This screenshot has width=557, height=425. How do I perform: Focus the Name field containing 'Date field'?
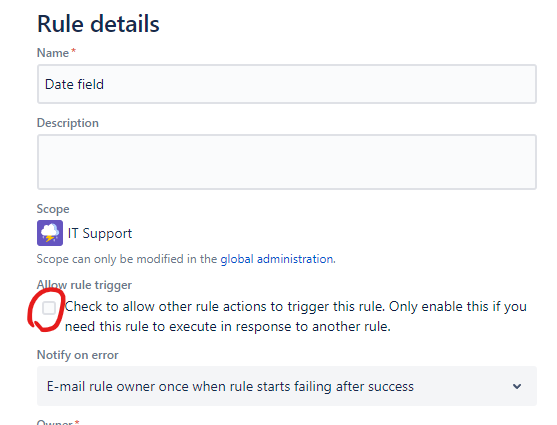[x=287, y=84]
